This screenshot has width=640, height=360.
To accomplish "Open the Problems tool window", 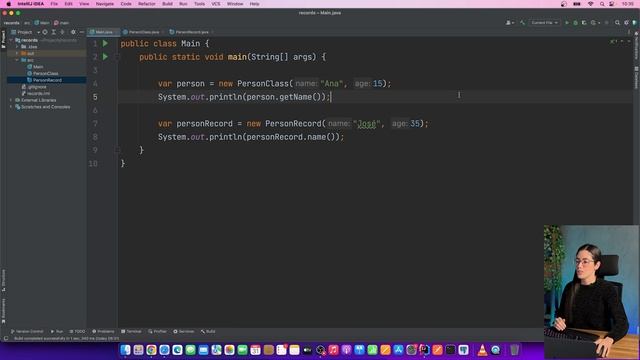I will point(103,331).
